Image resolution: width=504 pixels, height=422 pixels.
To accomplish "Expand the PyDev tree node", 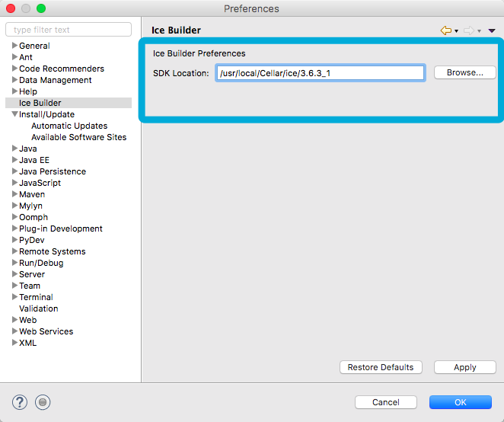I will click(14, 240).
